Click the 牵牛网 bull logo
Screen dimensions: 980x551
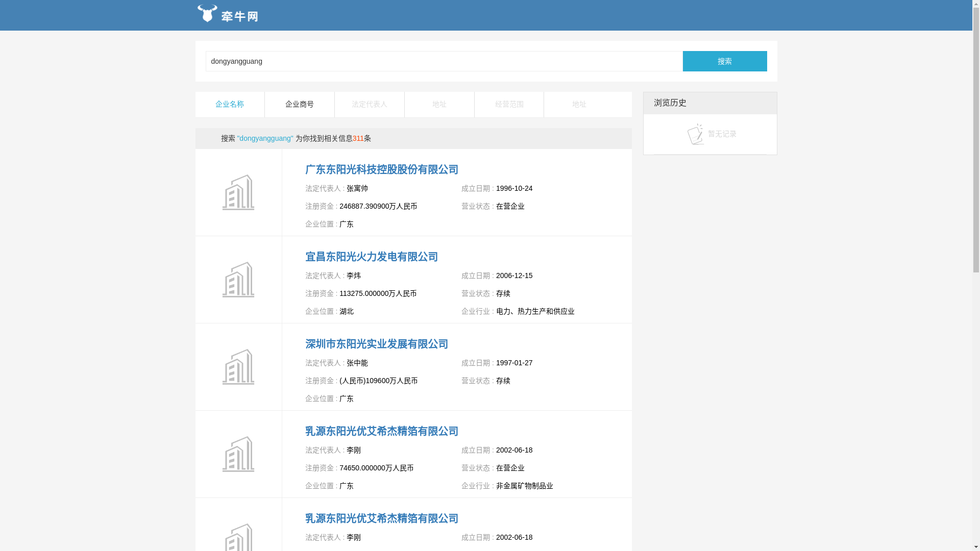point(228,14)
